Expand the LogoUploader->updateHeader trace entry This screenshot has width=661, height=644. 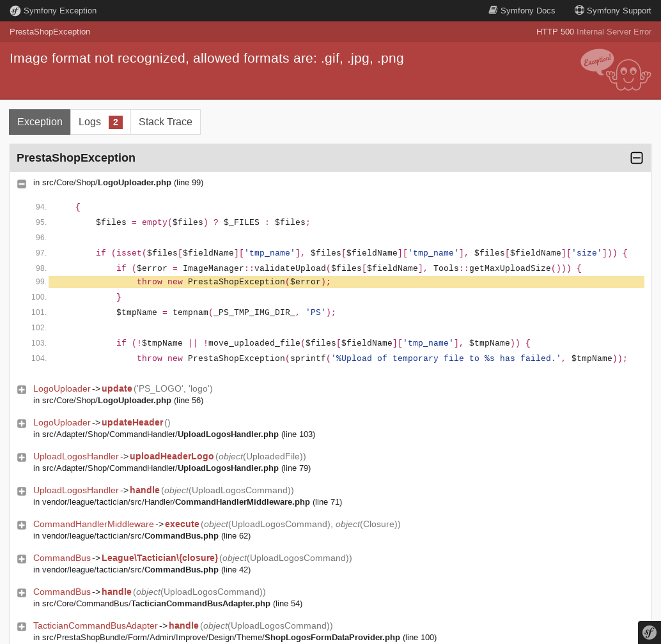[x=22, y=424]
